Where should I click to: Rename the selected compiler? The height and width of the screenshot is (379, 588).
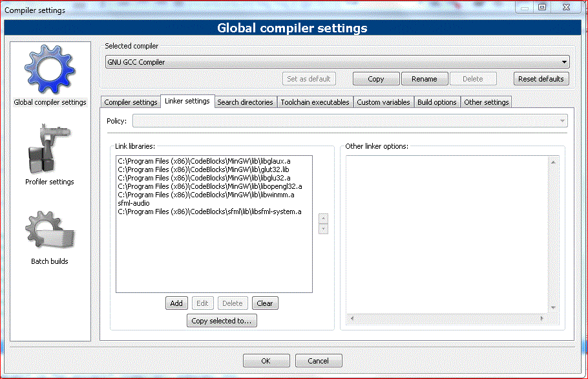pos(425,79)
